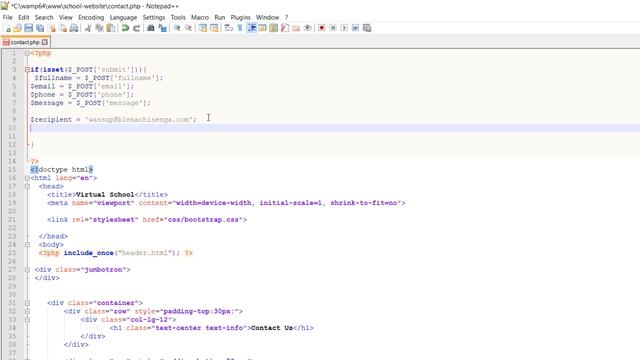
Task: Click the Save All toolbar icon
Action: click(x=40, y=28)
